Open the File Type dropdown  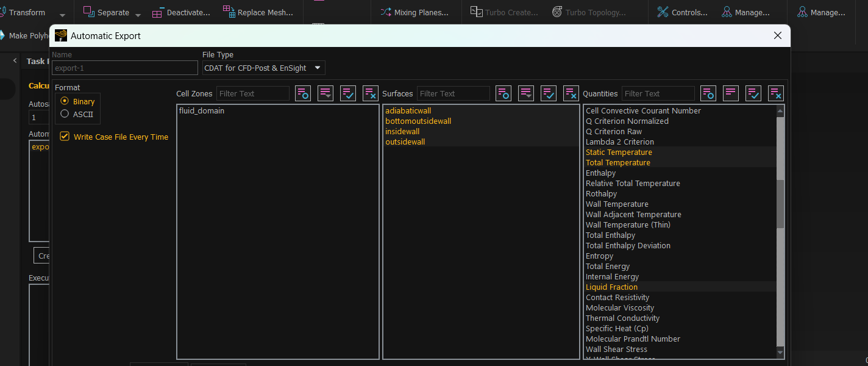point(263,68)
